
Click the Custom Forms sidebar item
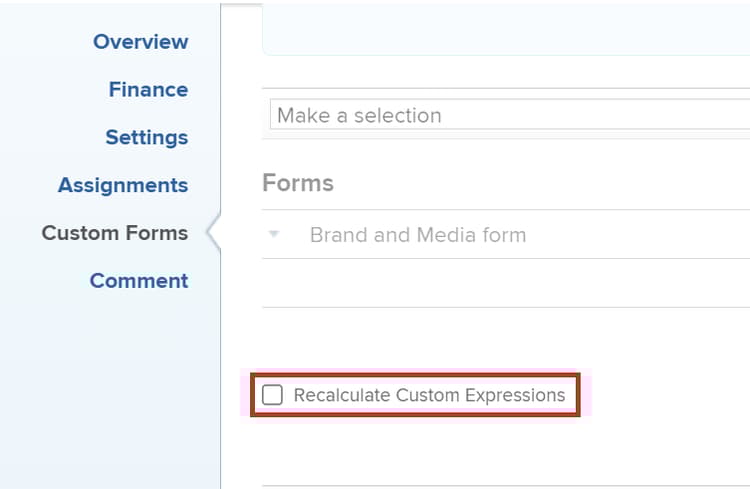click(115, 234)
